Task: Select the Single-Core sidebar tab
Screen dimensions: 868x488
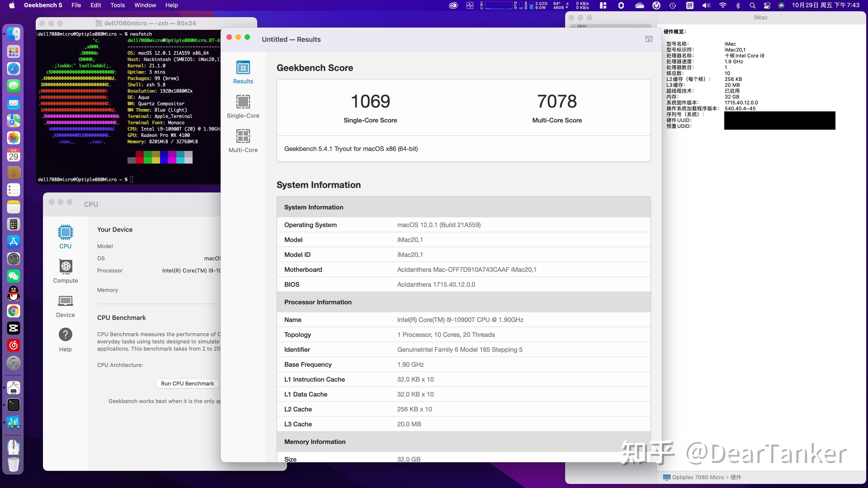Action: tap(243, 106)
